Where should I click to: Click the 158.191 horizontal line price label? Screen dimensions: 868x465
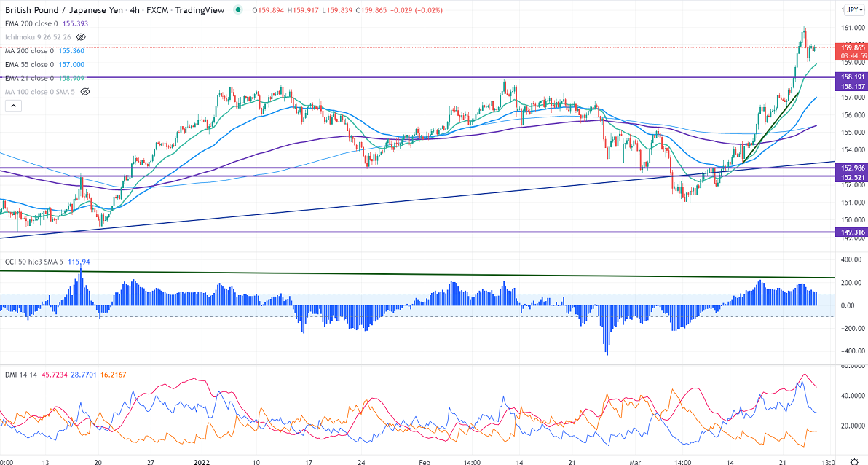pyautogui.click(x=853, y=77)
